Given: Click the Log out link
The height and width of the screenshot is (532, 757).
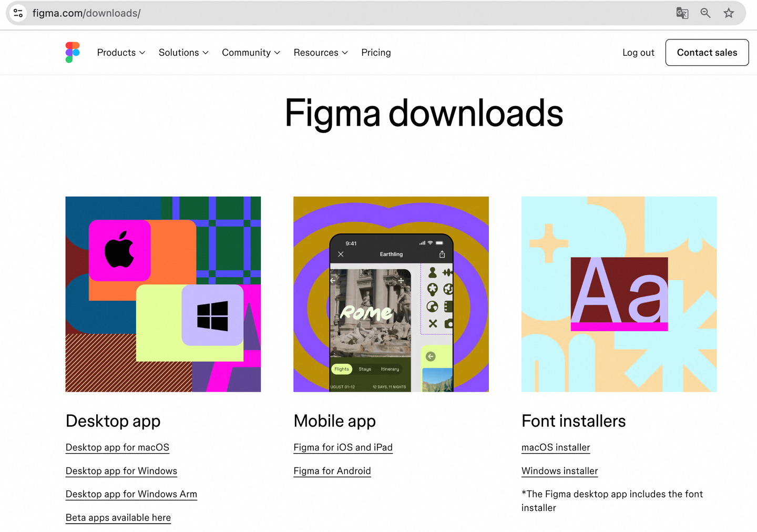Looking at the screenshot, I should (x=638, y=53).
